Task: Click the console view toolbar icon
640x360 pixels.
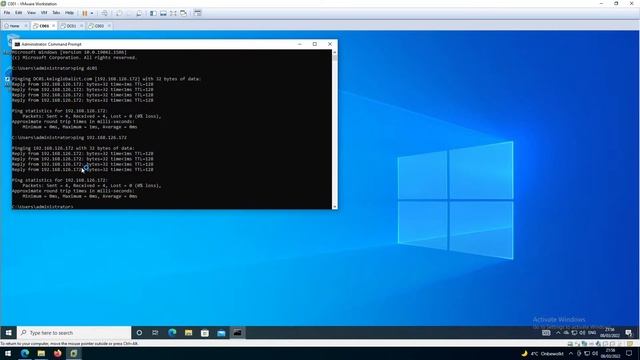Action: (198, 13)
